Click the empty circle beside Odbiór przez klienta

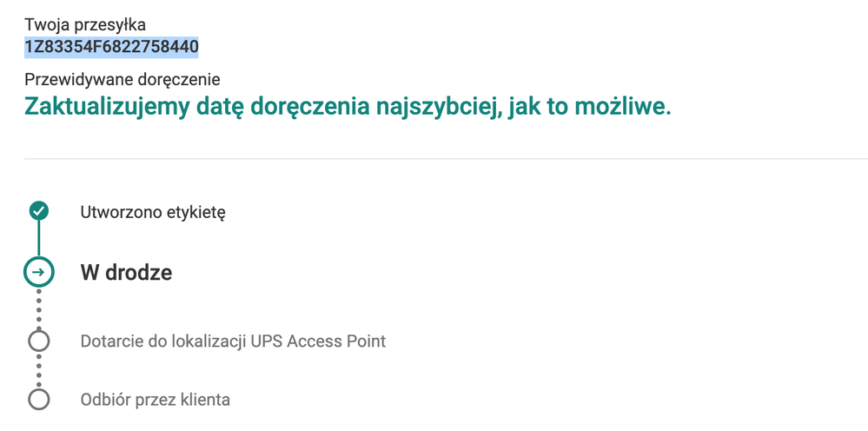click(x=38, y=400)
